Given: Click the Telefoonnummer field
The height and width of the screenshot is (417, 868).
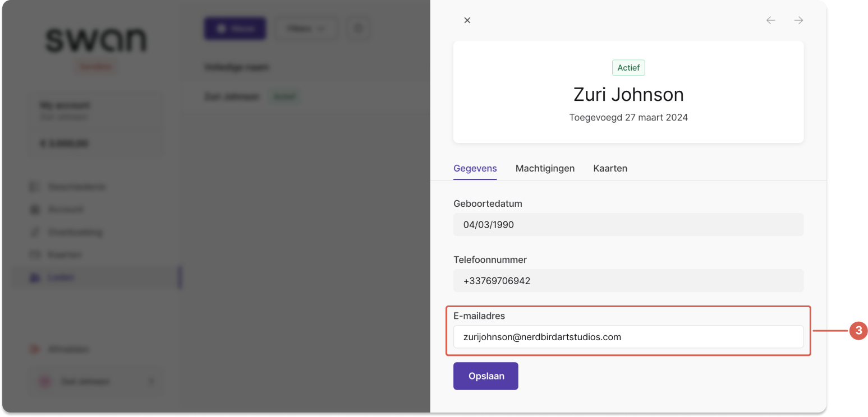Looking at the screenshot, I should pos(628,281).
